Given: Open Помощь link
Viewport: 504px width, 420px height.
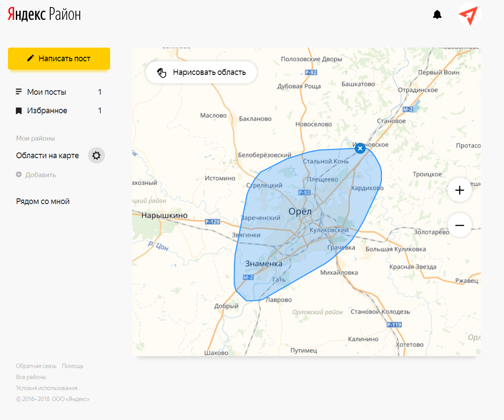Looking at the screenshot, I should pos(73,366).
